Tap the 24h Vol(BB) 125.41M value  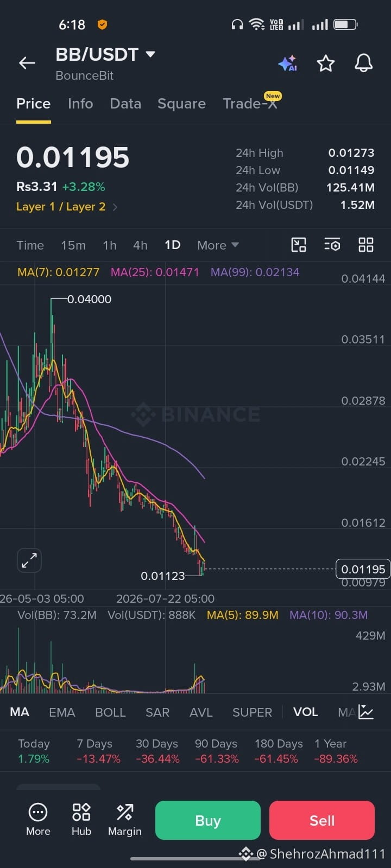pyautogui.click(x=350, y=188)
